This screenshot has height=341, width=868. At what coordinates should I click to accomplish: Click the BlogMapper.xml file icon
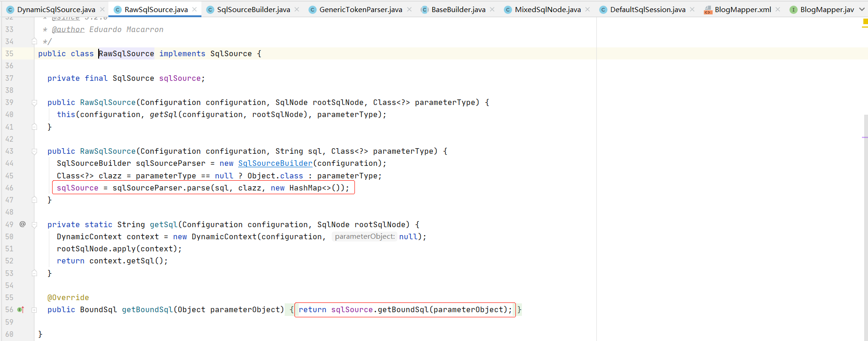[x=708, y=10]
